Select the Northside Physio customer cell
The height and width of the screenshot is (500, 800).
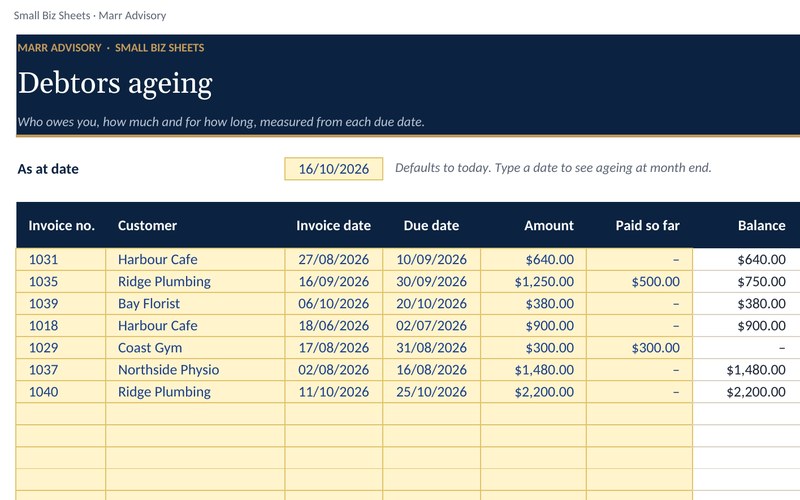(x=195, y=369)
